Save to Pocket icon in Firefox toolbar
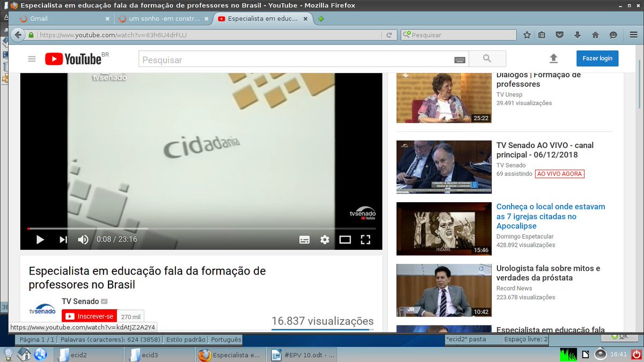 pyautogui.click(x=559, y=35)
